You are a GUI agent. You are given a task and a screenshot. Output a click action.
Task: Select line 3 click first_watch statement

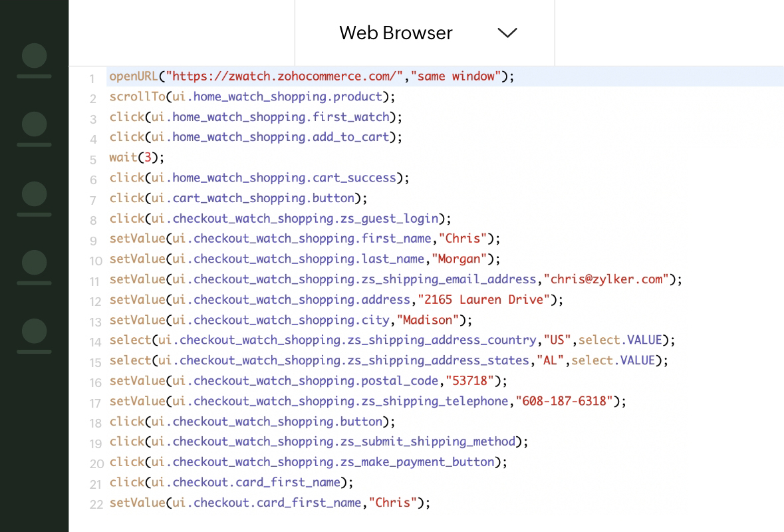pos(255,117)
